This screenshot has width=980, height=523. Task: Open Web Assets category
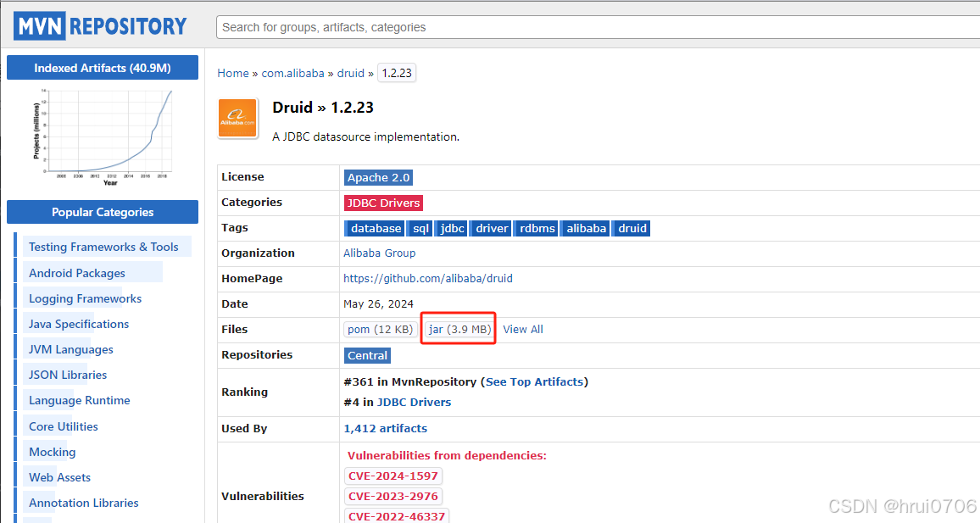(x=60, y=477)
